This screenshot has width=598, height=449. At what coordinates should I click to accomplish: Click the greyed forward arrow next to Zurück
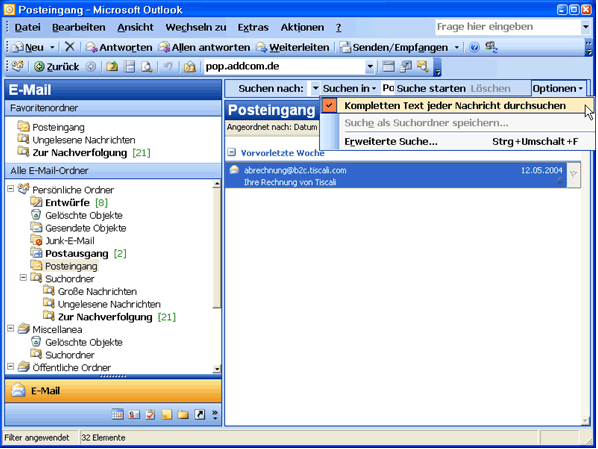[90, 67]
